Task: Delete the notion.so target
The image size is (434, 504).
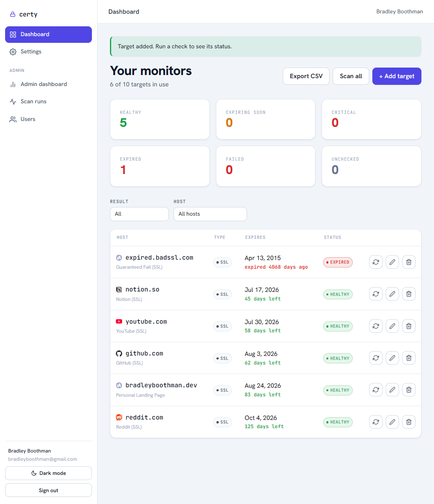Action: [409, 294]
